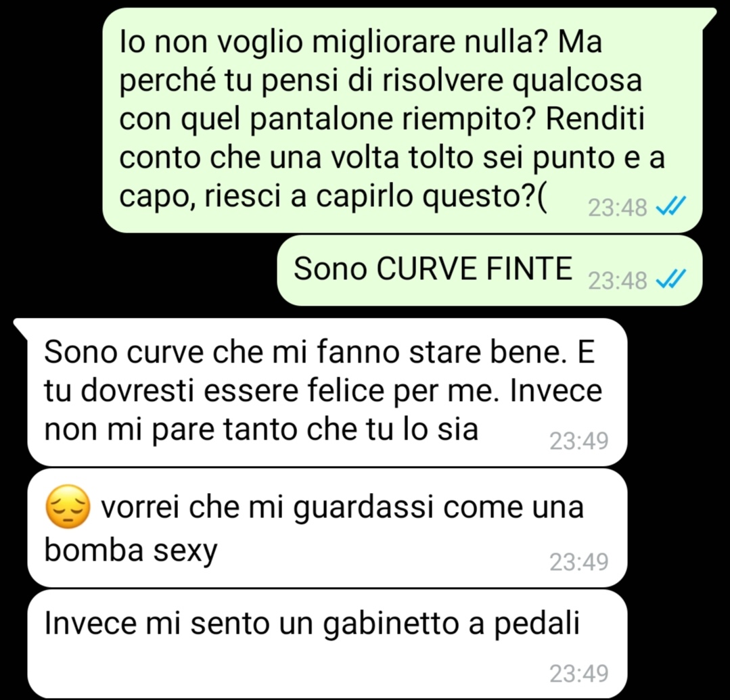Click the 23:48 timestamp of the first message
The image size is (730, 700).
coord(617,208)
